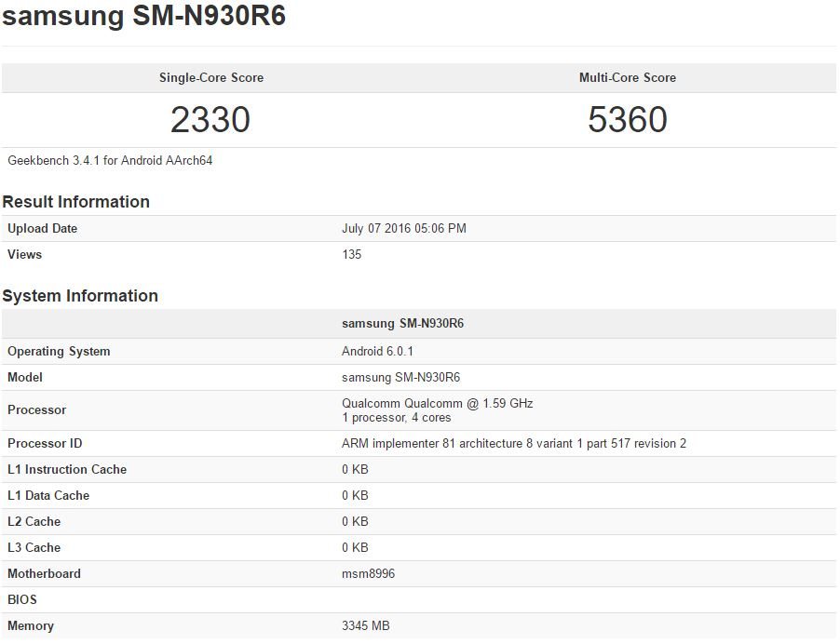Click the Android 6.0.1 operating system value
Viewport: 840px width, 644px height.
click(x=377, y=352)
